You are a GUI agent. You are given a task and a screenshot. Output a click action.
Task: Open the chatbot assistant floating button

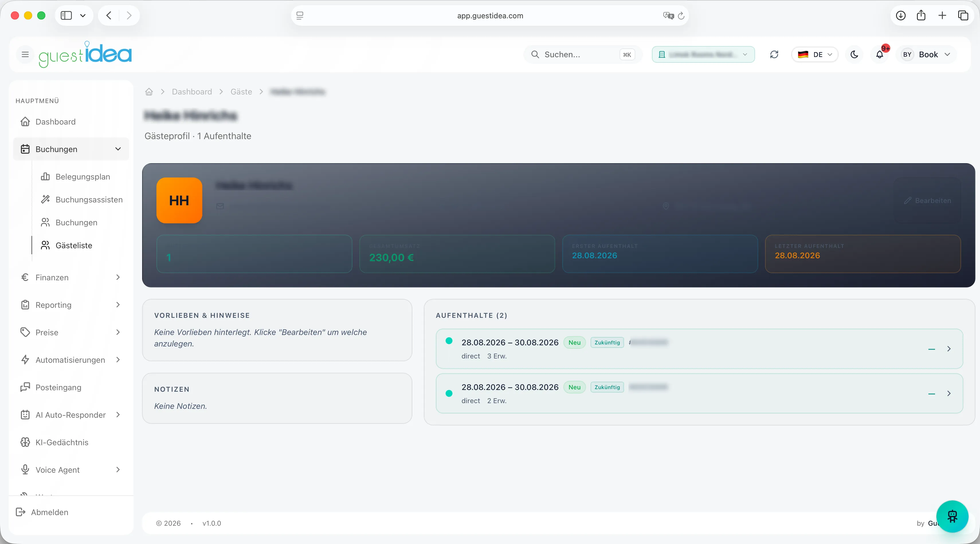[x=952, y=516]
